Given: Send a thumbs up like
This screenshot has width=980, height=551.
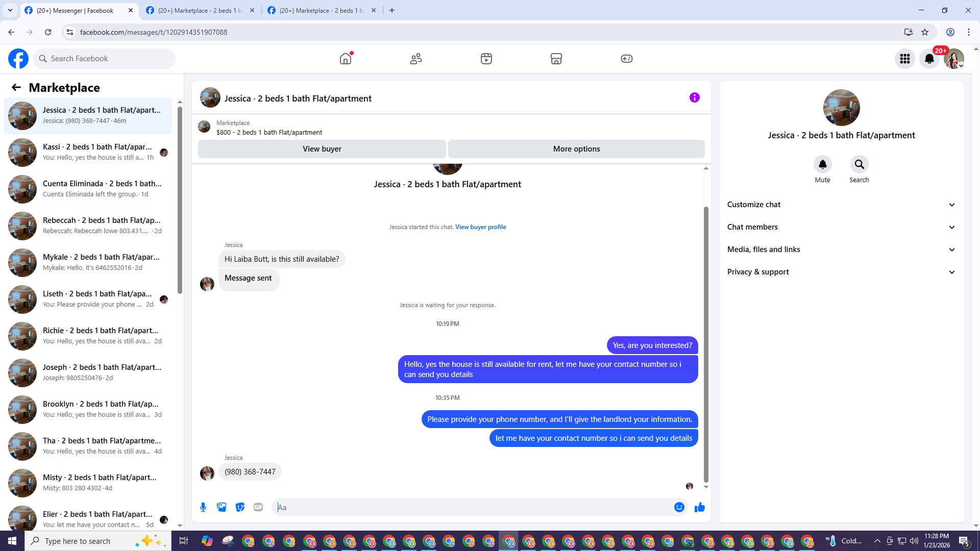Looking at the screenshot, I should click(700, 507).
